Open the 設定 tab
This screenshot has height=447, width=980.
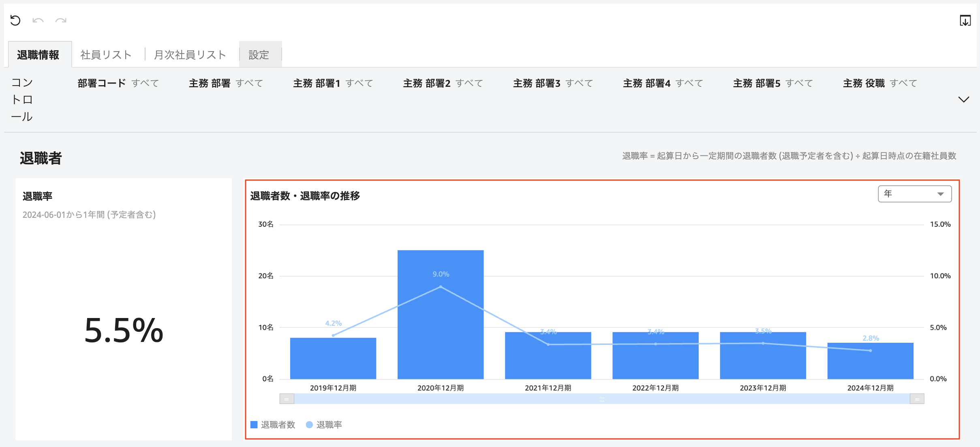pyautogui.click(x=259, y=55)
